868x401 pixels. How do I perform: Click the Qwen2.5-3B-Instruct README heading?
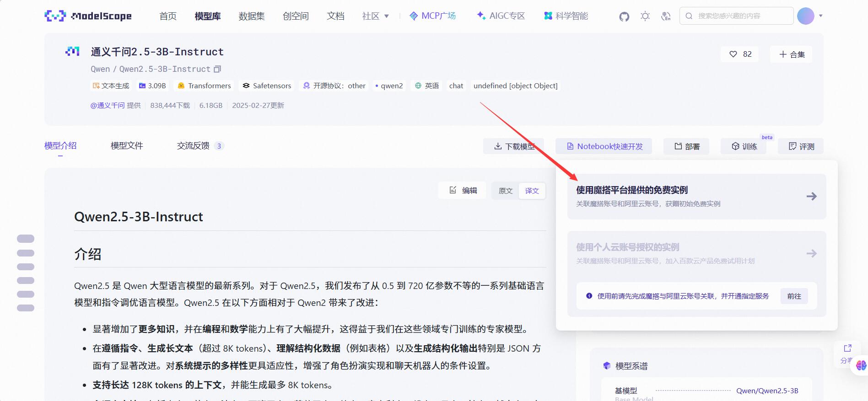139,217
